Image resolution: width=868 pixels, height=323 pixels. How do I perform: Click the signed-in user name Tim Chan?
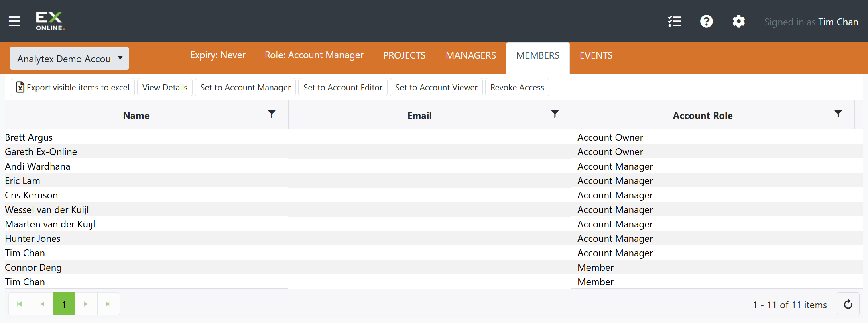point(838,22)
